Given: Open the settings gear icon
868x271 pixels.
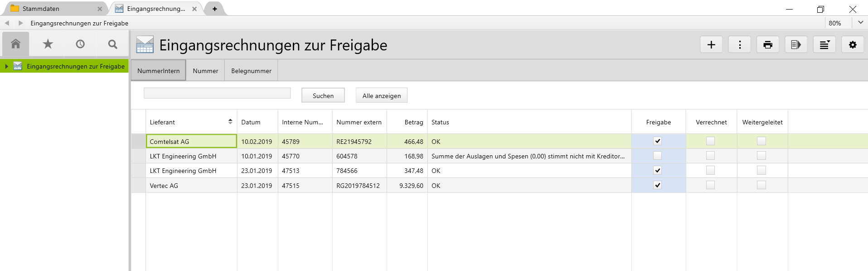Looking at the screenshot, I should point(853,44).
